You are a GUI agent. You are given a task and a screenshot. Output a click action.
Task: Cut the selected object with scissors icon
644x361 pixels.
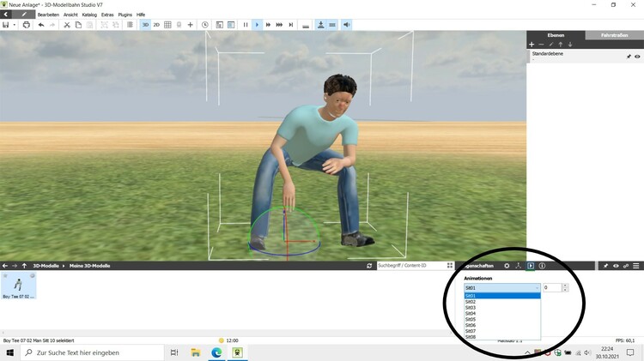click(67, 25)
